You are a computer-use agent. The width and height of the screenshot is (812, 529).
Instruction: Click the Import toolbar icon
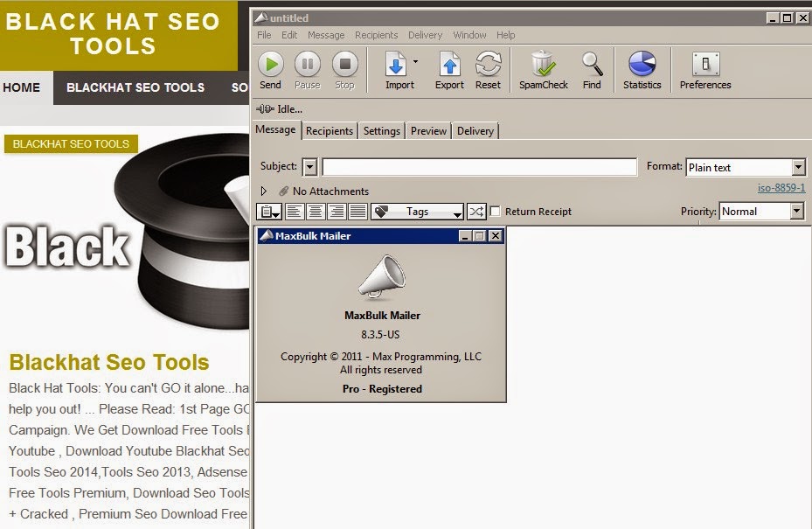[396, 64]
